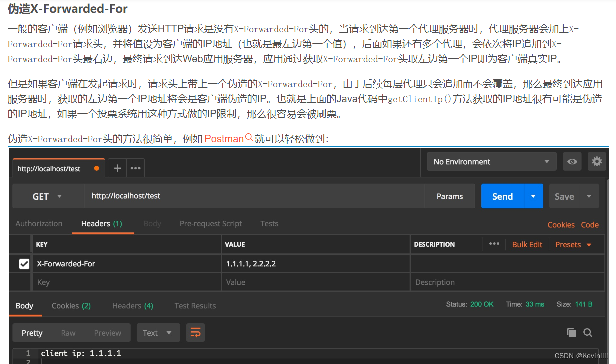Viewport: 616px width, 364px height.
Task: Open the response Headers (4) tab
Action: (133, 306)
